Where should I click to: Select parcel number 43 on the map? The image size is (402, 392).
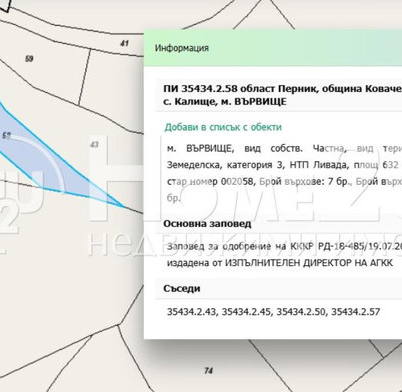pyautogui.click(x=95, y=144)
